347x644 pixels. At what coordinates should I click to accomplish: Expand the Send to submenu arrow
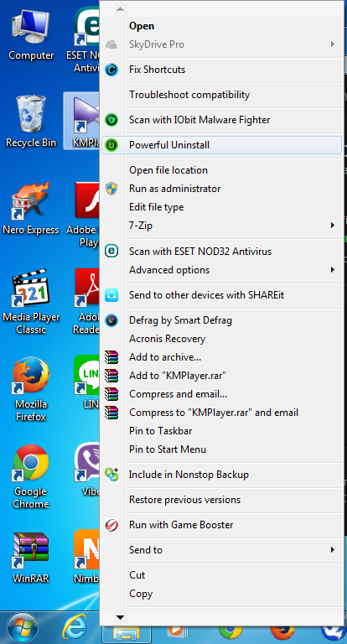click(x=333, y=550)
